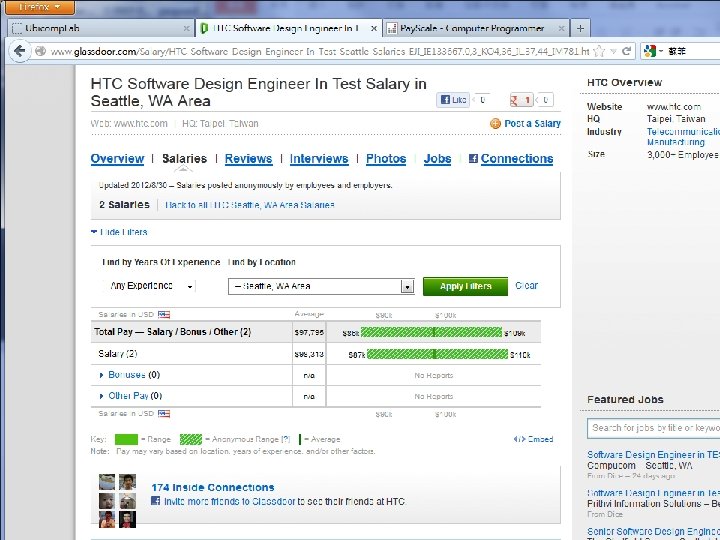Viewport: 720px width, 540px height.
Task: Open the Google search engine selector
Action: click(652, 51)
